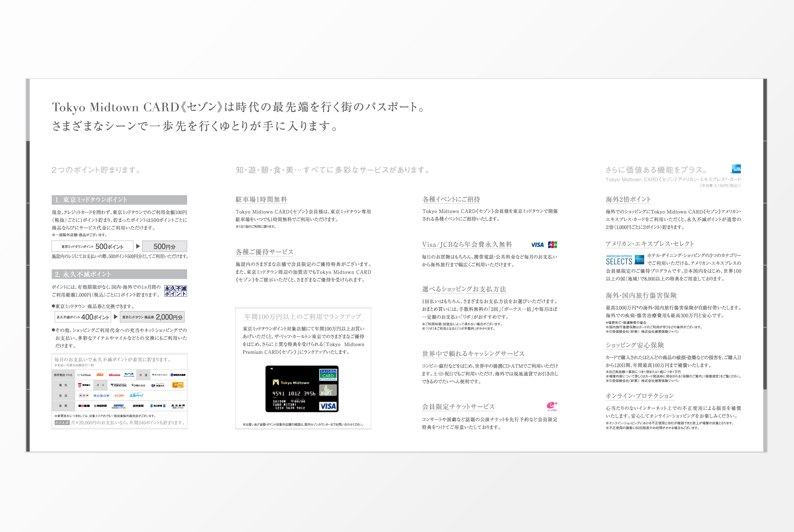Click the NHK logo
This screenshot has width=794, height=532.
pyautogui.click(x=84, y=396)
